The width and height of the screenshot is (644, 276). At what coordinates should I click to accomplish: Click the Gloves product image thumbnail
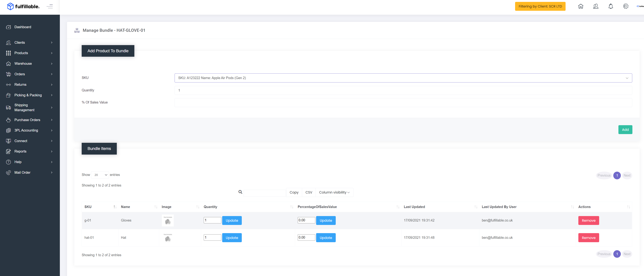tap(168, 220)
